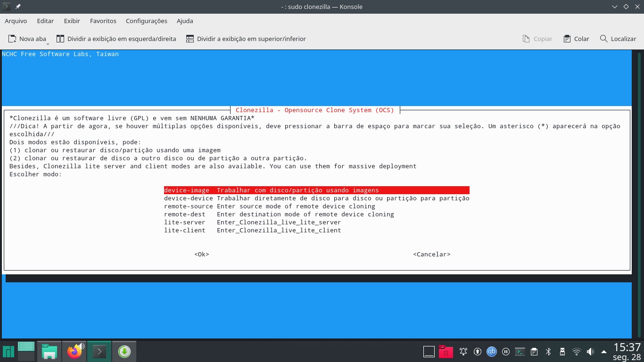Click the Copiar toolbar button
644x362 pixels.
[537, 39]
